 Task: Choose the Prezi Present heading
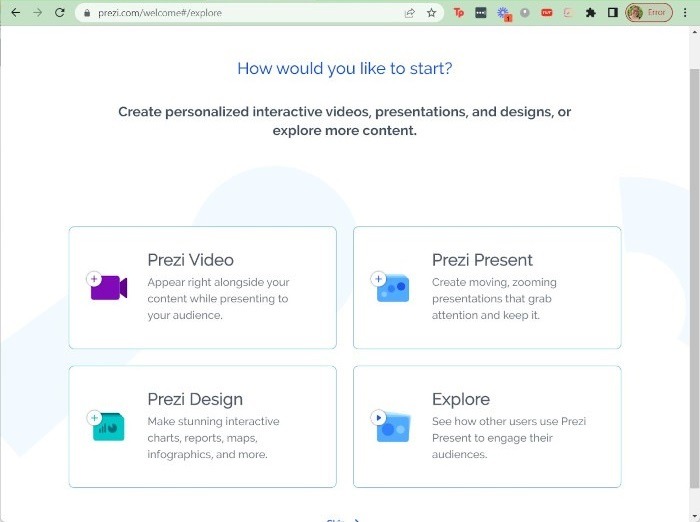point(482,260)
